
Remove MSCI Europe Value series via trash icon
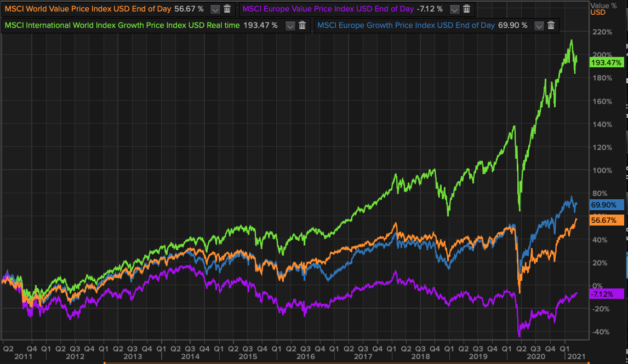(466, 9)
